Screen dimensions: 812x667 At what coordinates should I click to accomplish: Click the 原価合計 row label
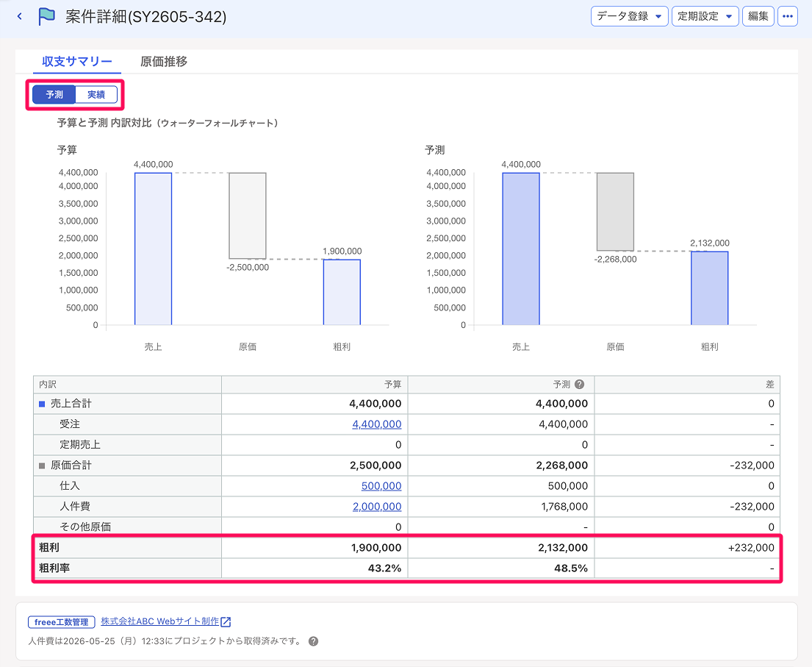coord(71,466)
